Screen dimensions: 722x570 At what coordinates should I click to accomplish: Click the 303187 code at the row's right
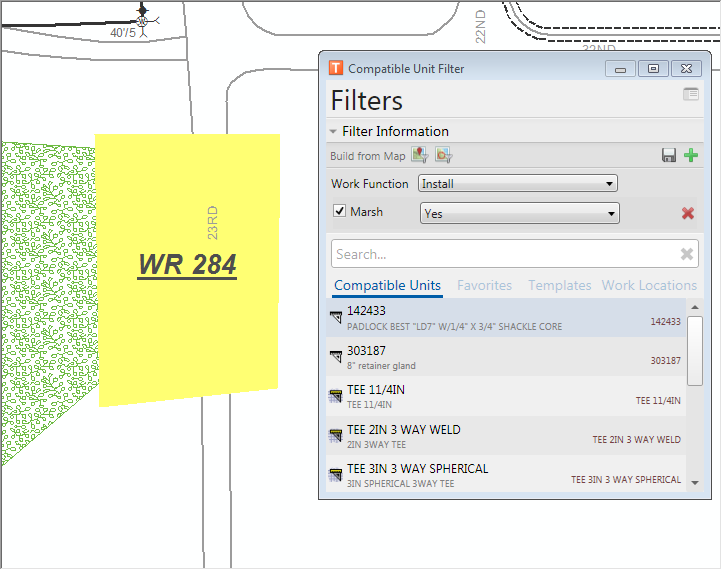(x=665, y=361)
